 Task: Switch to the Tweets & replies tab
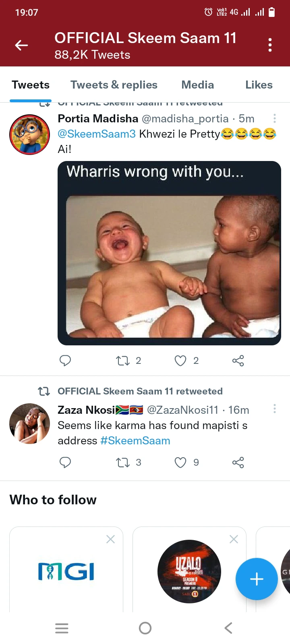114,85
